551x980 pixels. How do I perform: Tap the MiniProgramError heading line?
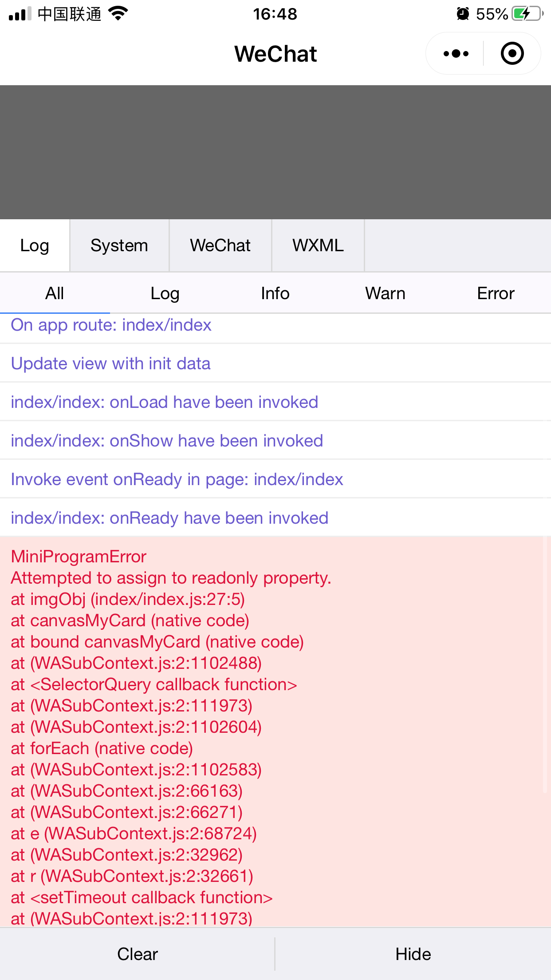coord(79,557)
